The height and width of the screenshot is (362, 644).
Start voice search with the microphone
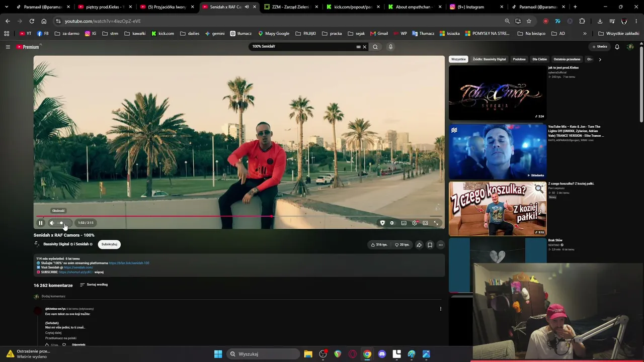coord(390,47)
